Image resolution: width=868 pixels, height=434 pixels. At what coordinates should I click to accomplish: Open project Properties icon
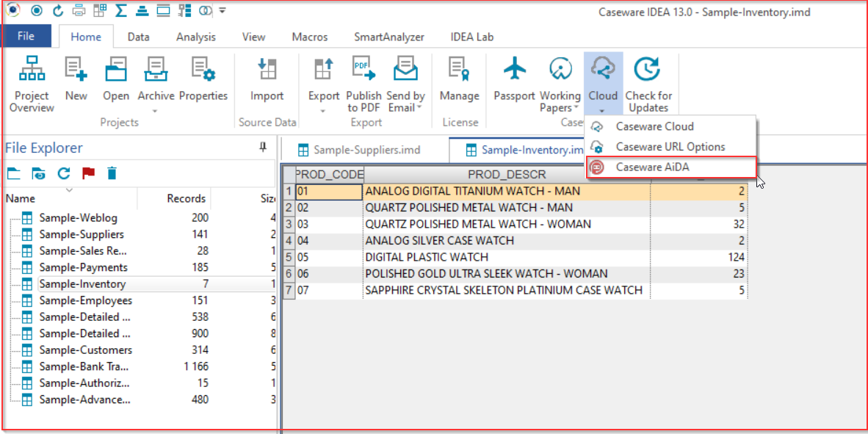[203, 70]
